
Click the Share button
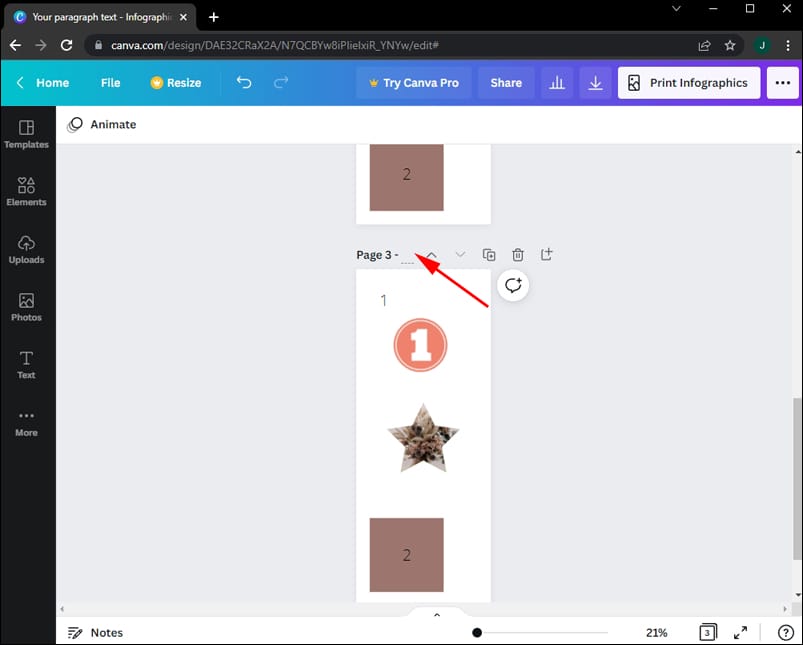coord(505,83)
